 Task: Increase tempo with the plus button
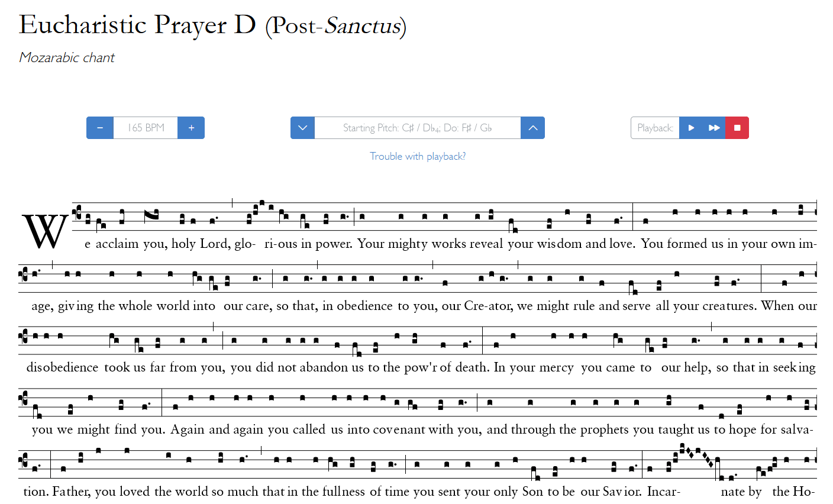(x=191, y=128)
